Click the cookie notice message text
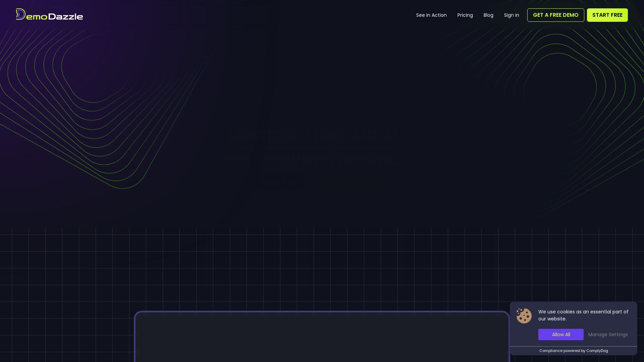 tap(583, 315)
